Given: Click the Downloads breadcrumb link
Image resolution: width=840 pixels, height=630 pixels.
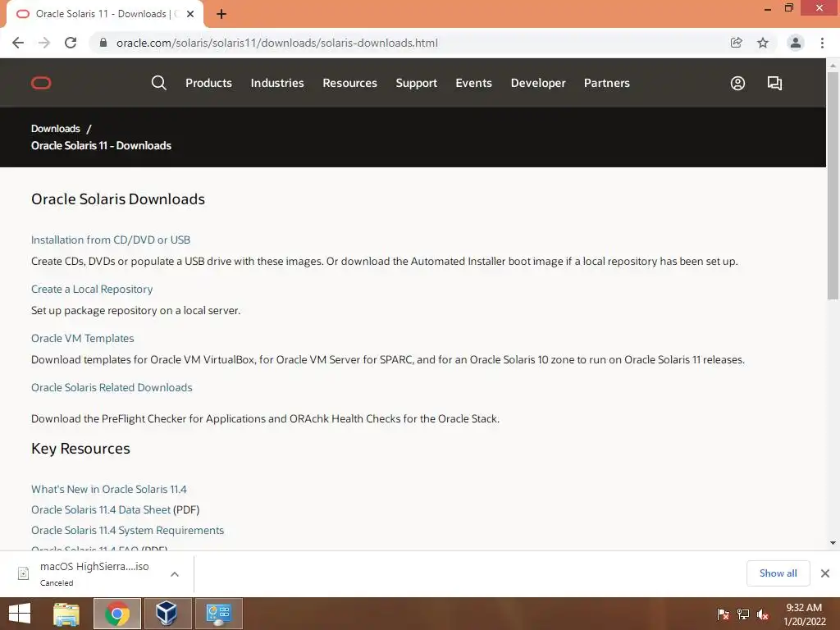Looking at the screenshot, I should point(55,129).
